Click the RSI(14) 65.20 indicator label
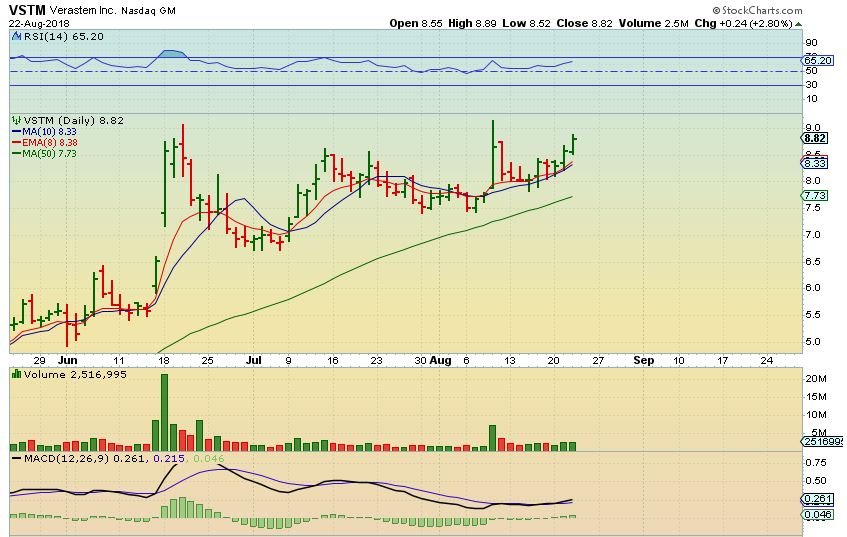Viewport: 847px width, 537px height. coord(64,36)
